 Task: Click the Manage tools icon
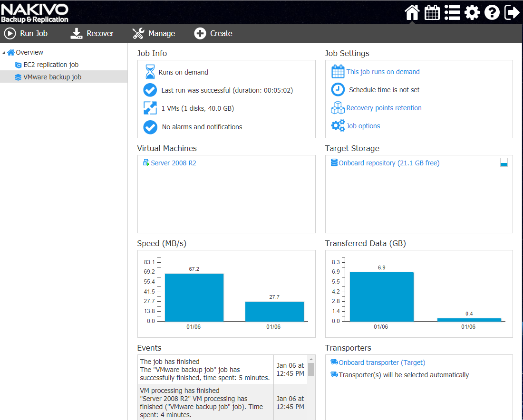[x=138, y=33]
